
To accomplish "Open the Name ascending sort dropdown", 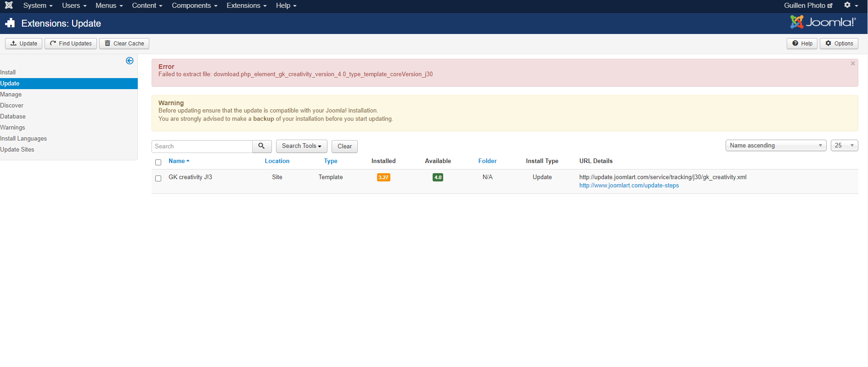I will (x=776, y=146).
